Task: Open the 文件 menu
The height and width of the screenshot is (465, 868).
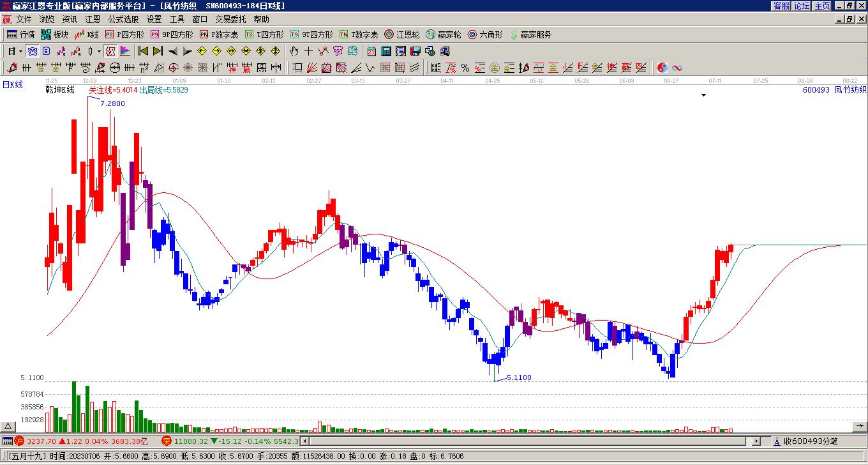Action: click(x=24, y=19)
